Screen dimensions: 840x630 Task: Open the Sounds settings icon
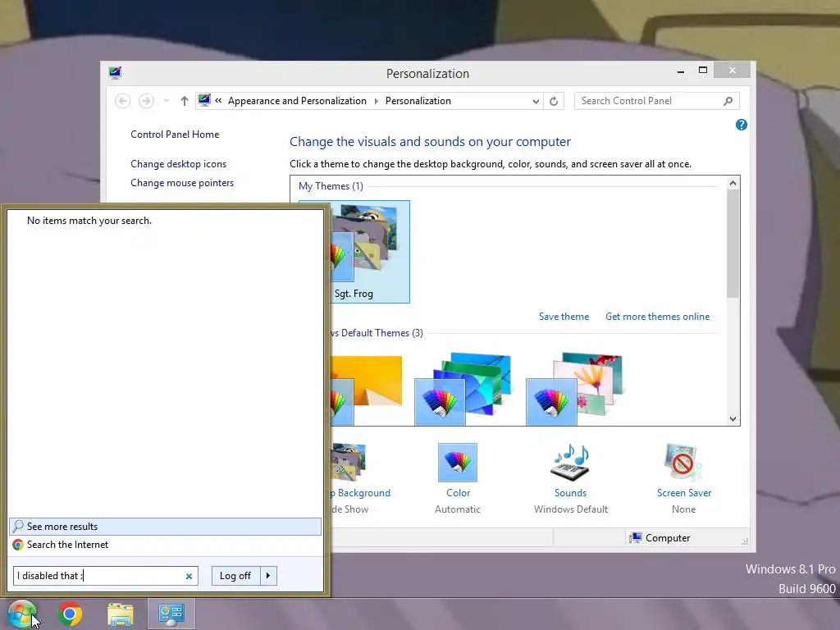pyautogui.click(x=571, y=463)
